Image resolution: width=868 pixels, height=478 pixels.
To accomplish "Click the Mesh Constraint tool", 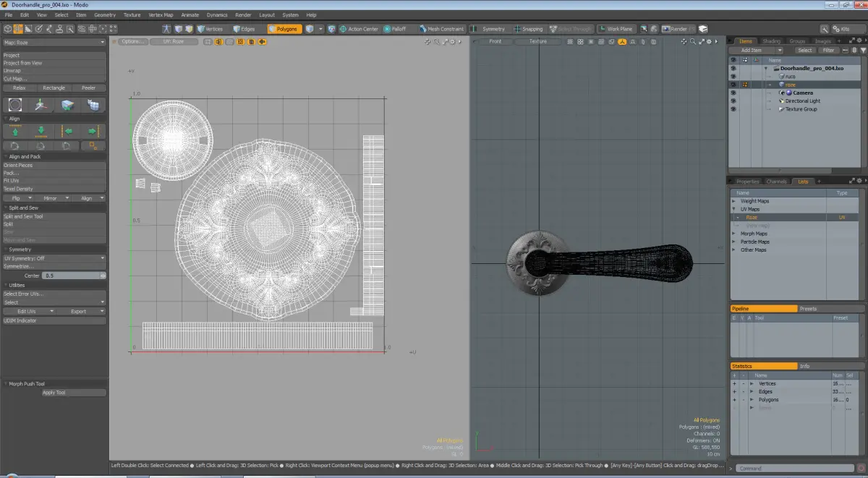I will tap(441, 29).
